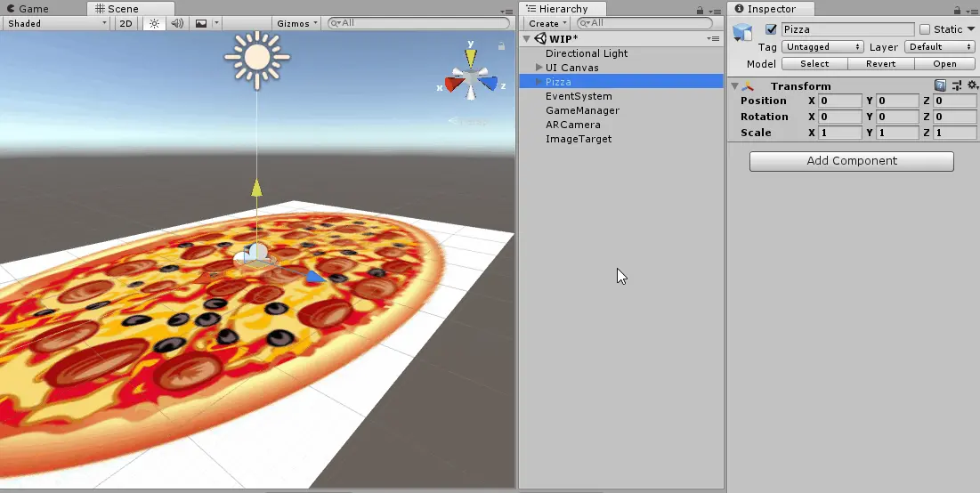This screenshot has height=493, width=980.
Task: Collapse the WIP scene triangle
Action: tap(526, 39)
